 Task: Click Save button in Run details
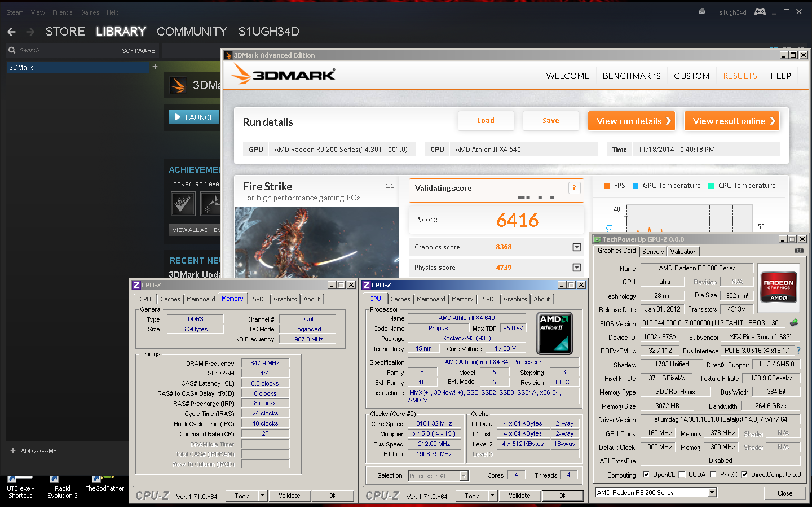point(551,121)
